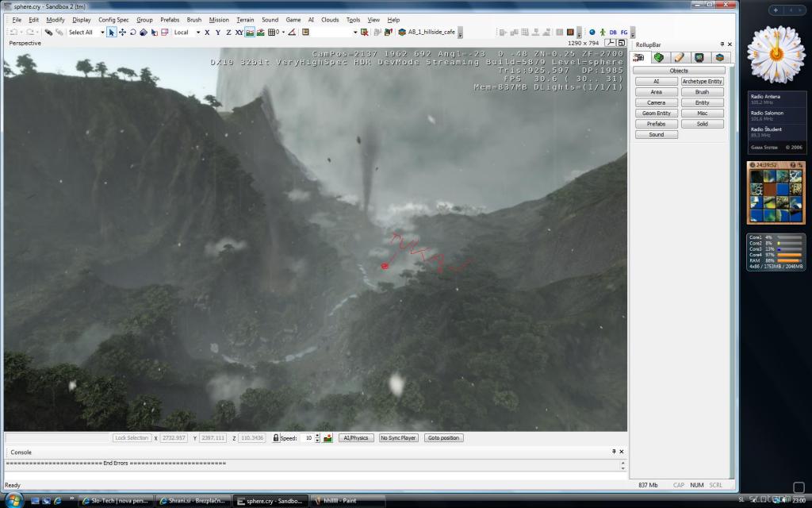Open the grid size dropdown arrow
Viewport: 812px width, 508px height.
[x=283, y=32]
